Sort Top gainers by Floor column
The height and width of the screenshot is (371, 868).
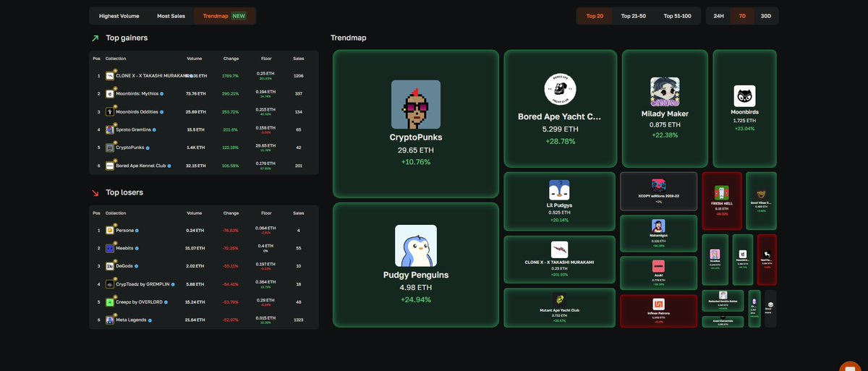(265, 58)
